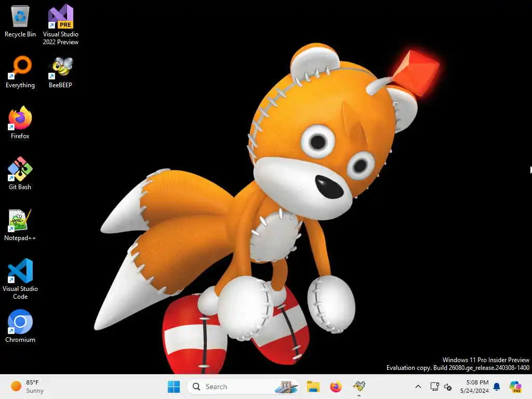532x399 pixels.
Task: Select the Firefox desktop shortcut
Action: point(20,123)
